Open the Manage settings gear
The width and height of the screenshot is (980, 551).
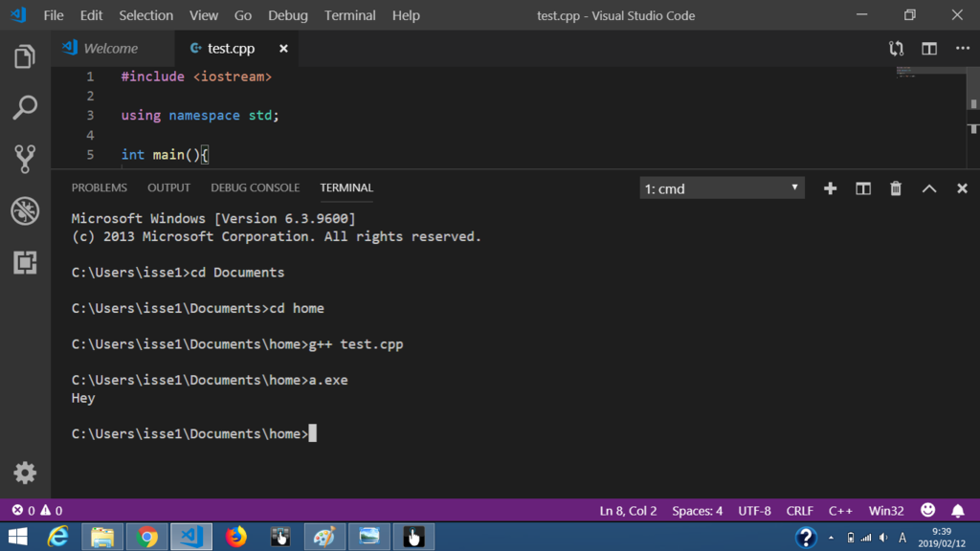pyautogui.click(x=25, y=473)
